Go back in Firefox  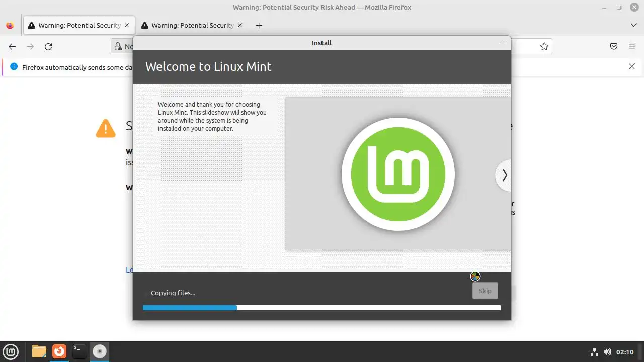[x=12, y=47]
